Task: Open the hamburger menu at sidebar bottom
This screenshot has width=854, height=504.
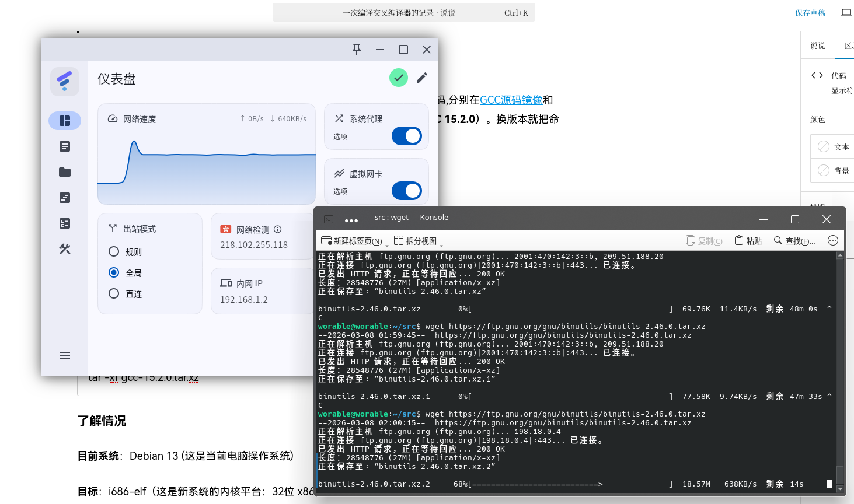Action: [x=65, y=355]
